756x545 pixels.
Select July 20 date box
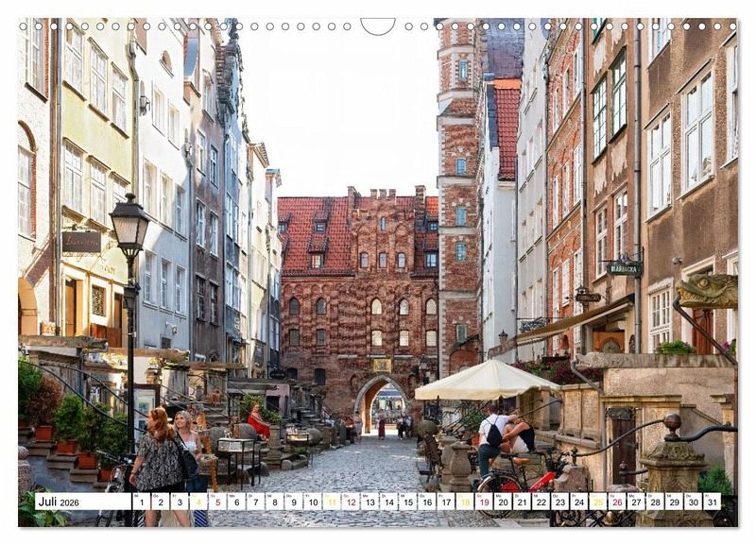coord(503,502)
